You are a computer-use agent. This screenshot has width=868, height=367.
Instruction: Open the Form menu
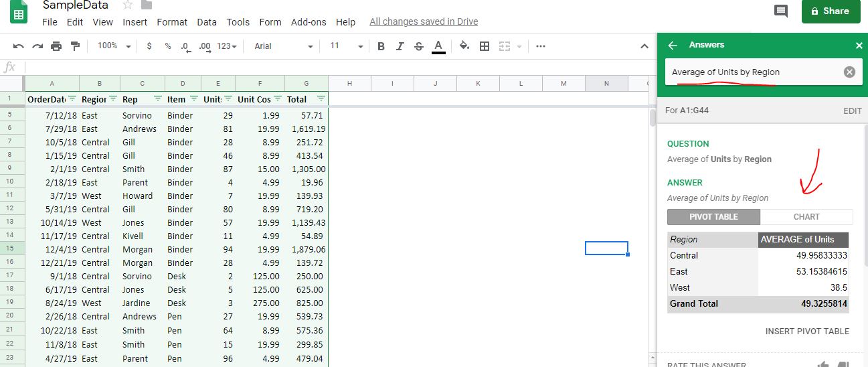coord(270,22)
